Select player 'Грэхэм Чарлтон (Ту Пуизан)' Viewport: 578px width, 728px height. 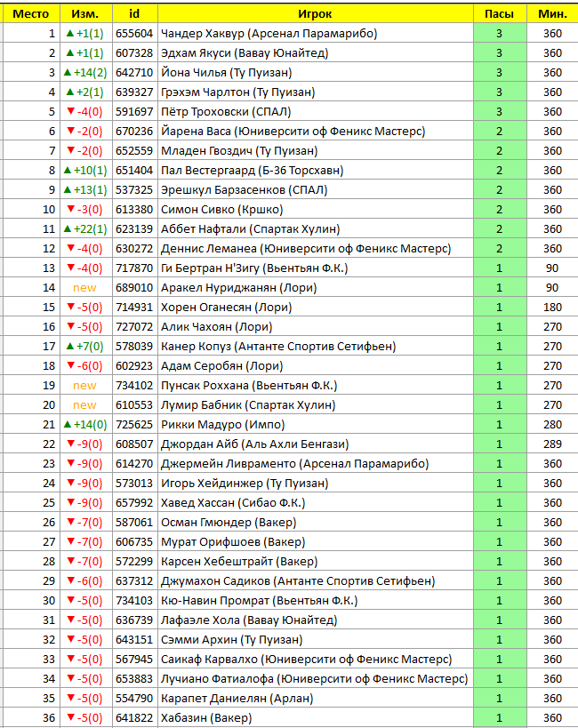(x=238, y=92)
